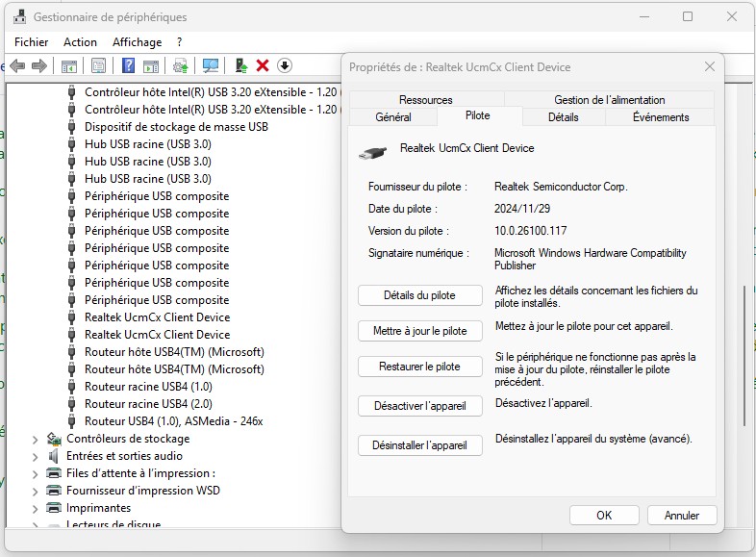Image resolution: width=756 pixels, height=557 pixels.
Task: Click the red X uninstall device icon
Action: pyautogui.click(x=263, y=65)
